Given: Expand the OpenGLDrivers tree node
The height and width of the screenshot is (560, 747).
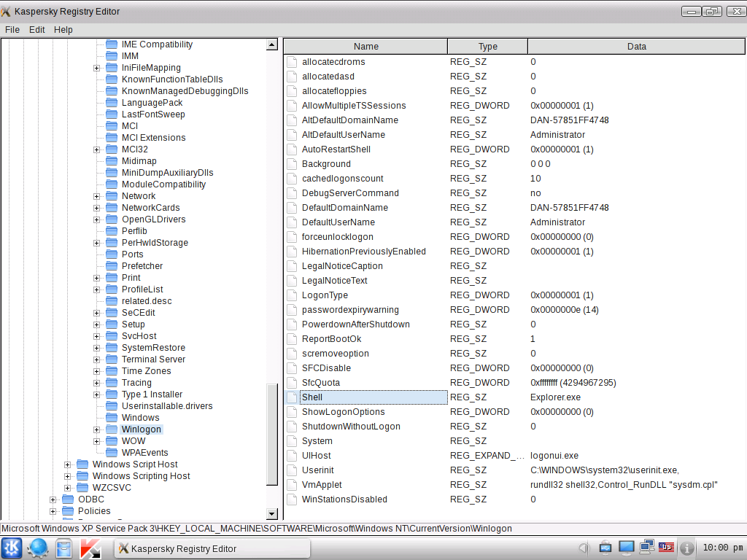Looking at the screenshot, I should [97, 219].
